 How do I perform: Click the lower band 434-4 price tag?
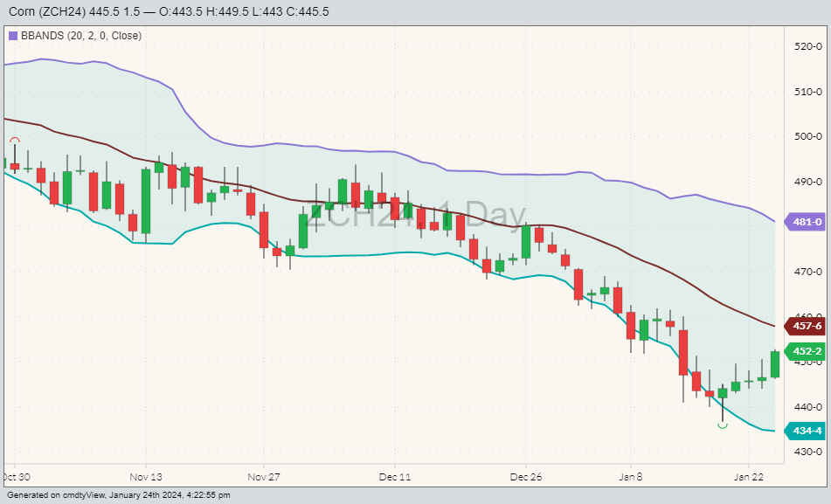tap(805, 431)
